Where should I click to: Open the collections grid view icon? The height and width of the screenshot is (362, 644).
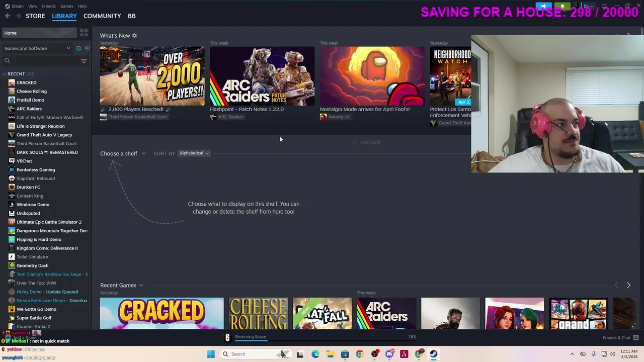(84, 33)
